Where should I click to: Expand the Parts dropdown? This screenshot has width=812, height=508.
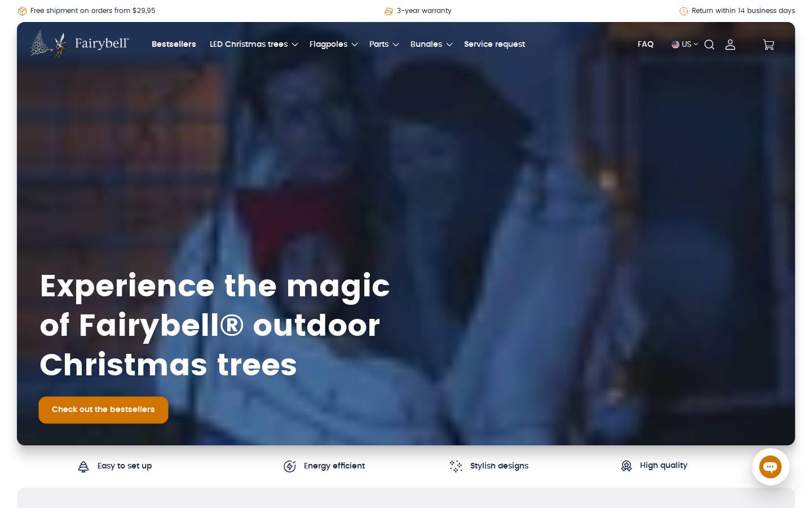tap(384, 44)
